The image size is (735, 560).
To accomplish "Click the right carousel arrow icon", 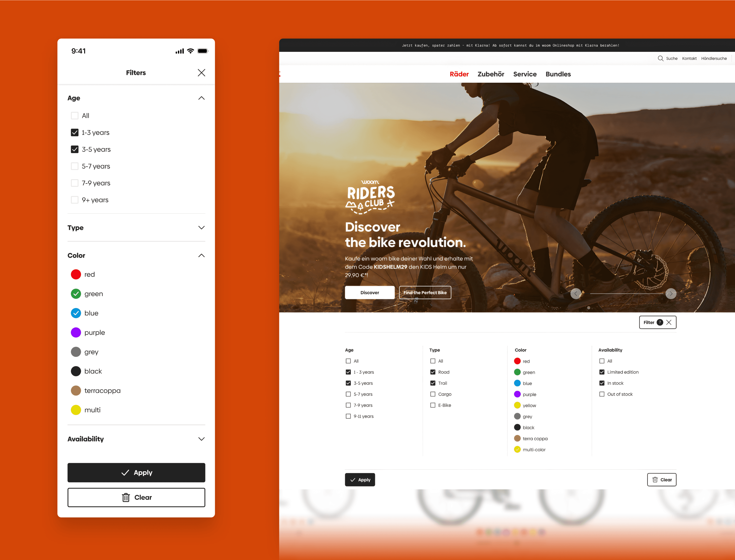I will [670, 292].
